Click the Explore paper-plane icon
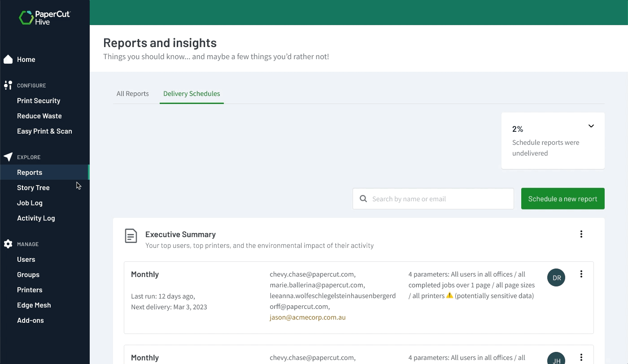Viewport: 628px width, 364px height. pyautogui.click(x=7, y=157)
